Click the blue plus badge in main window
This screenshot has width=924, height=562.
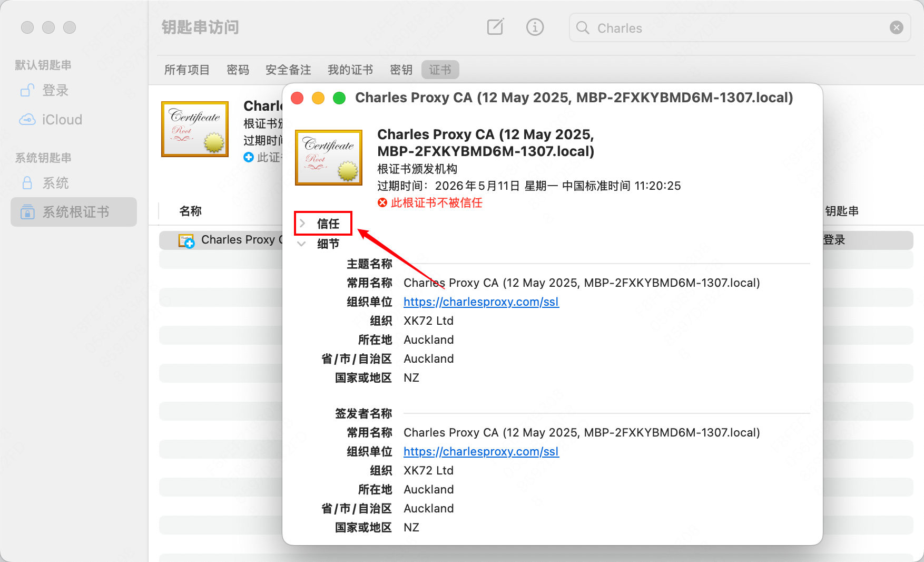(x=249, y=157)
